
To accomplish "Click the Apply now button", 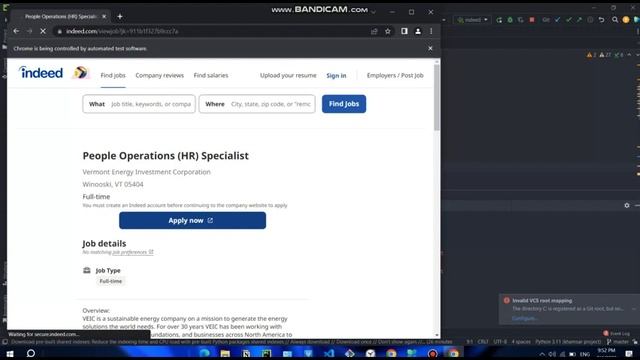I will [x=192, y=220].
